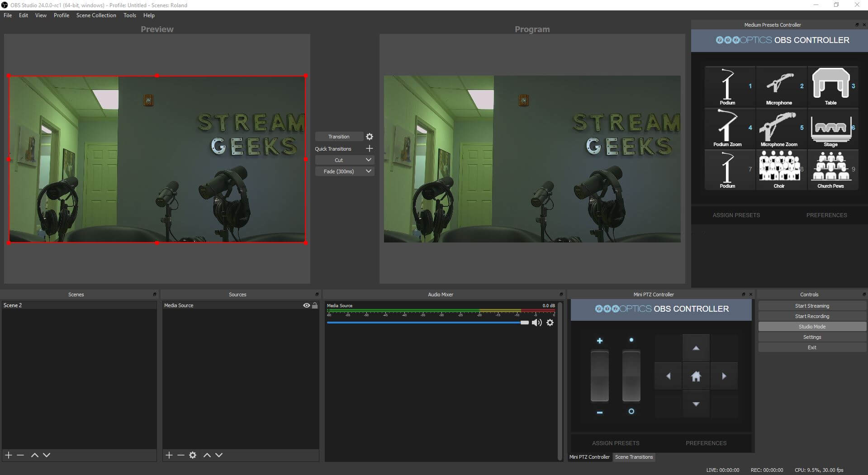Select the Choir preset 8

point(781,170)
